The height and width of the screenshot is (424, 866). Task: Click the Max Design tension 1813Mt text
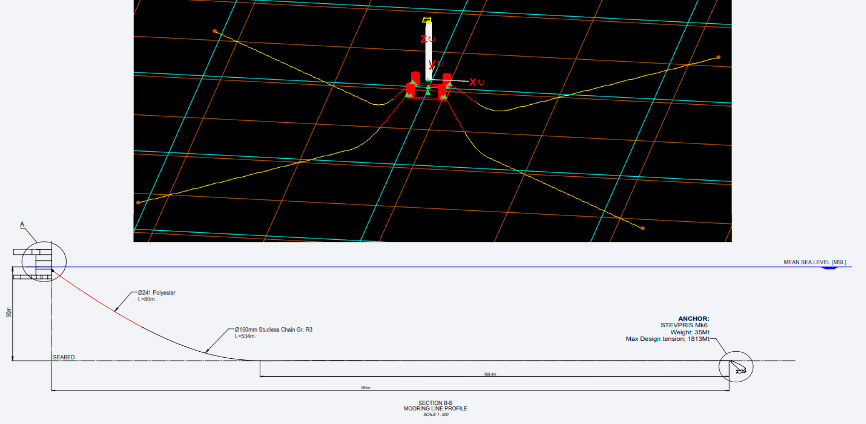click(667, 339)
